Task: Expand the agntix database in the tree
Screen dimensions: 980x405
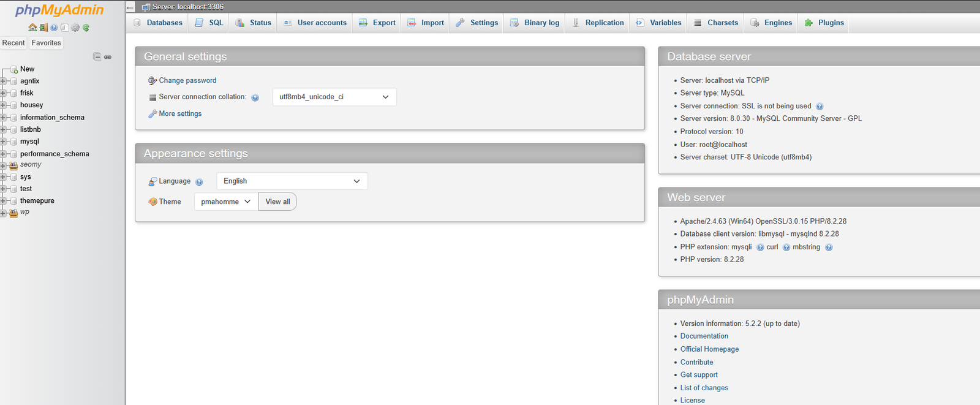Action: coord(4,81)
